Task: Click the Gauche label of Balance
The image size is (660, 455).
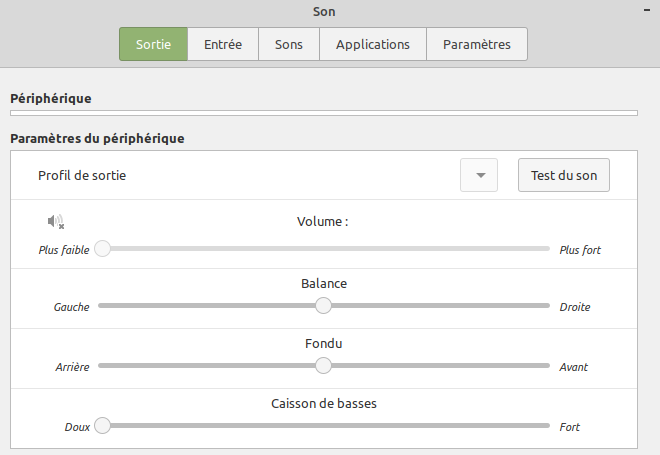Action: pos(72,307)
